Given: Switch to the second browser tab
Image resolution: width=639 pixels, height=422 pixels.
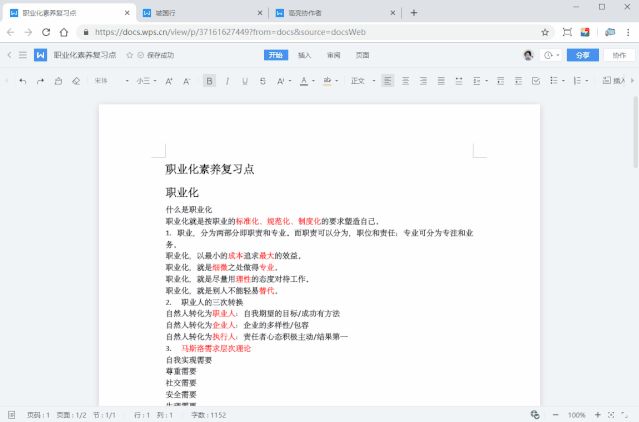Looking at the screenshot, I should point(202,13).
